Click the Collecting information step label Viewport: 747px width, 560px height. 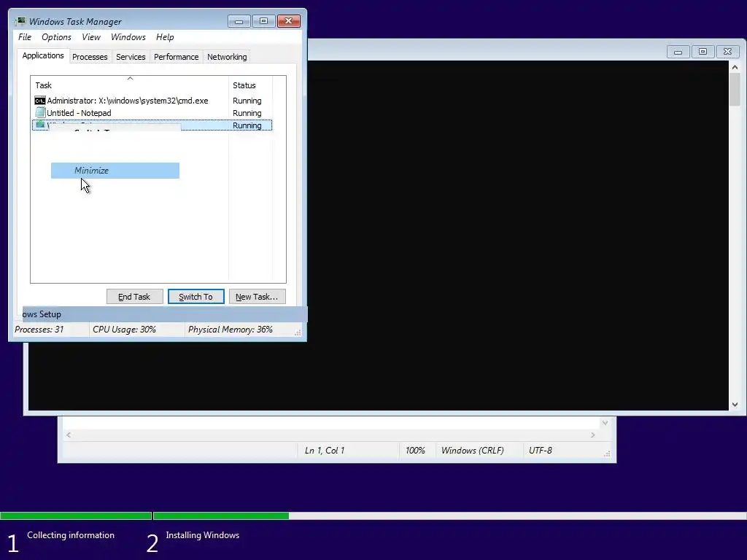[71, 535]
